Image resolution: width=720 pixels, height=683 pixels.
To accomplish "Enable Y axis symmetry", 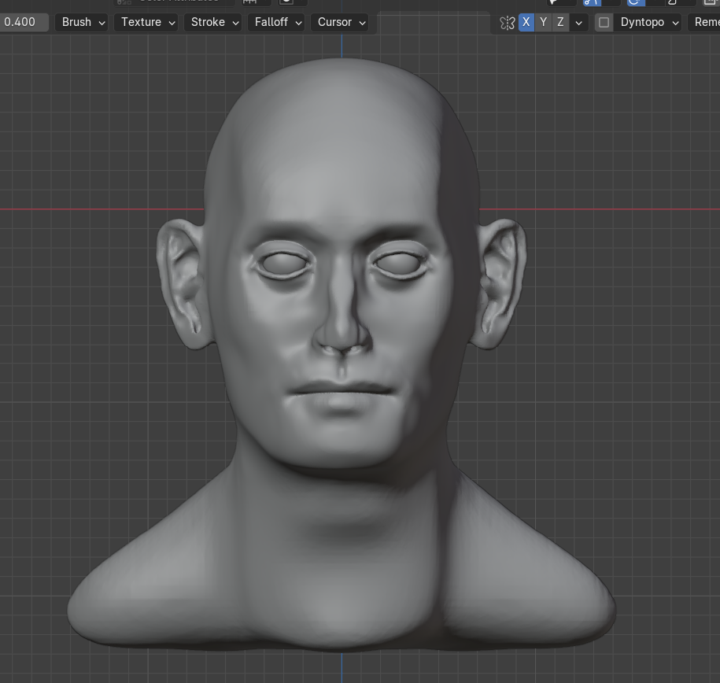I will coord(543,22).
